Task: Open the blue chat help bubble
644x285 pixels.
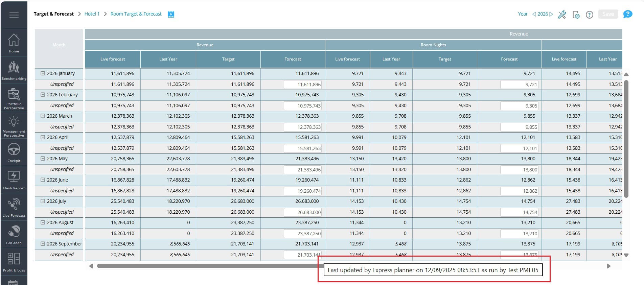Action: pos(627,14)
